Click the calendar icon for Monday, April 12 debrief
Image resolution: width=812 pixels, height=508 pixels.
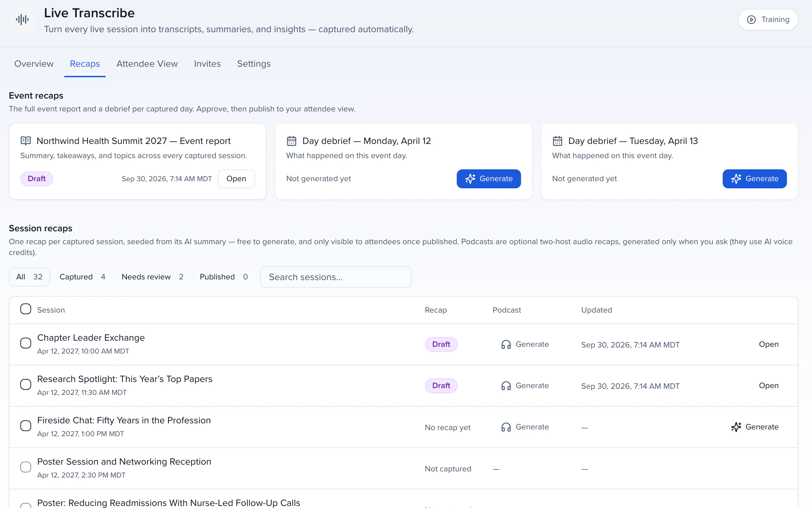292,141
